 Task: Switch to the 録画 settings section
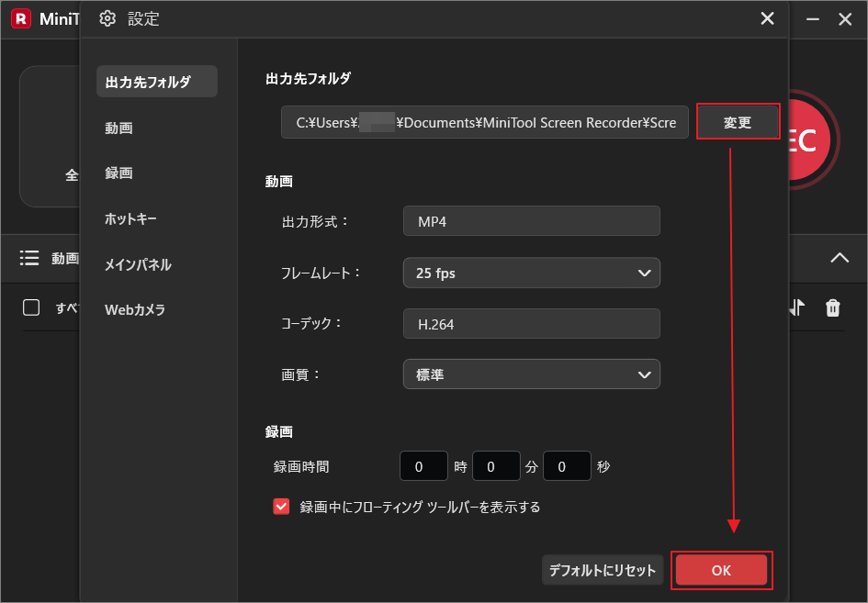(119, 173)
